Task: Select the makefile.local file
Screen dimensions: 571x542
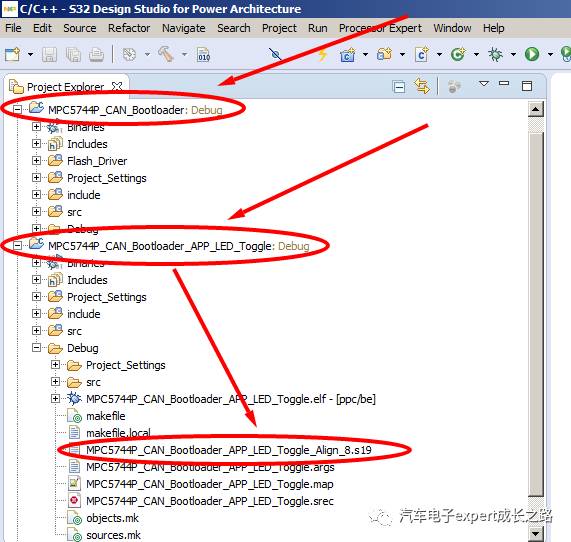Action: tap(118, 433)
